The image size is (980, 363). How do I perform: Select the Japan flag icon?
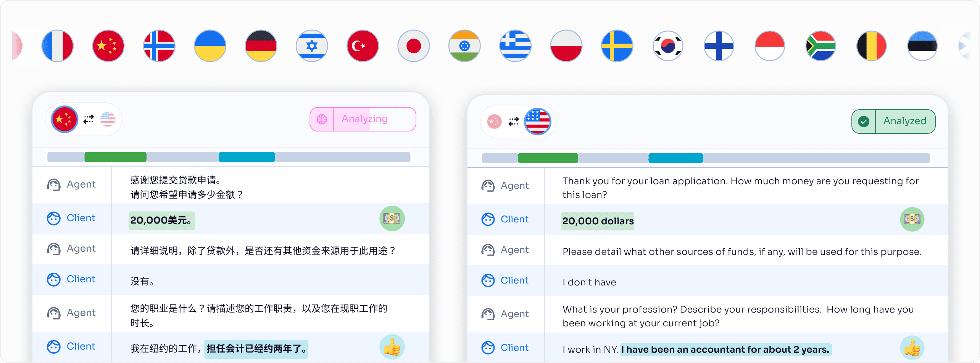(x=414, y=46)
